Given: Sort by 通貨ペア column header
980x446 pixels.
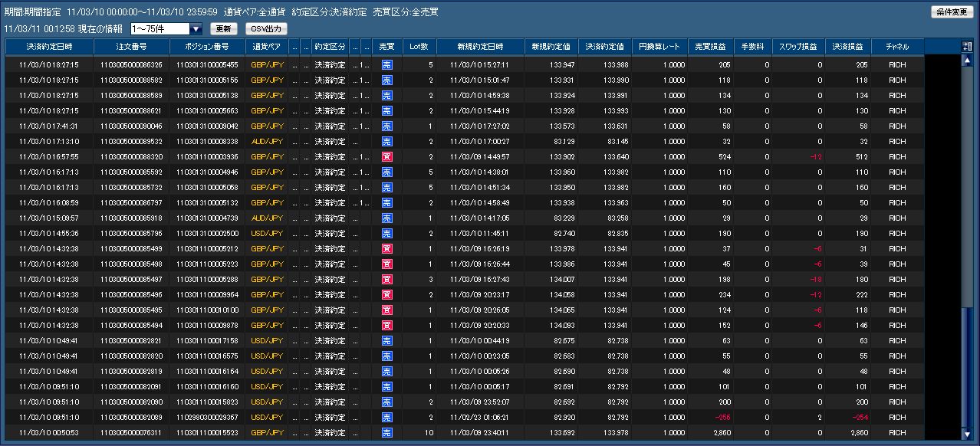Looking at the screenshot, I should click(268, 47).
